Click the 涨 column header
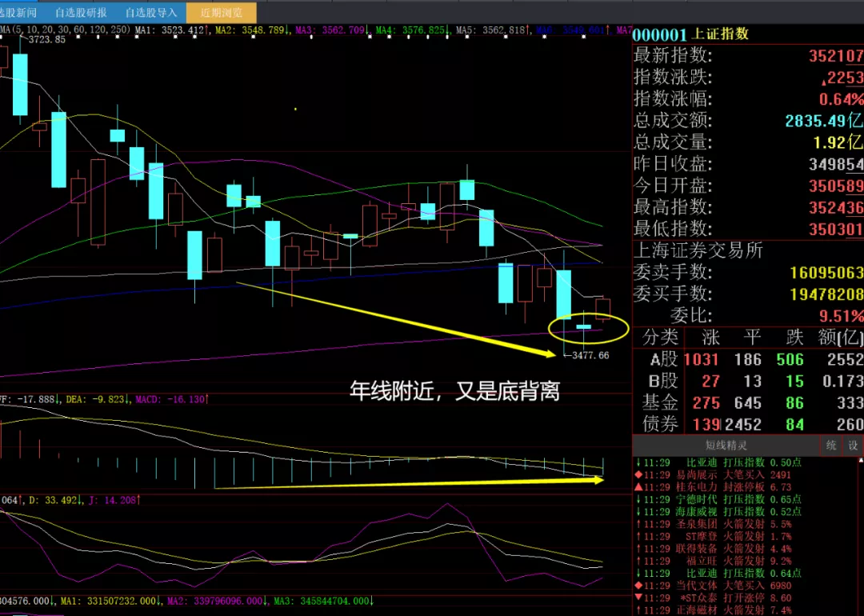 (x=710, y=337)
